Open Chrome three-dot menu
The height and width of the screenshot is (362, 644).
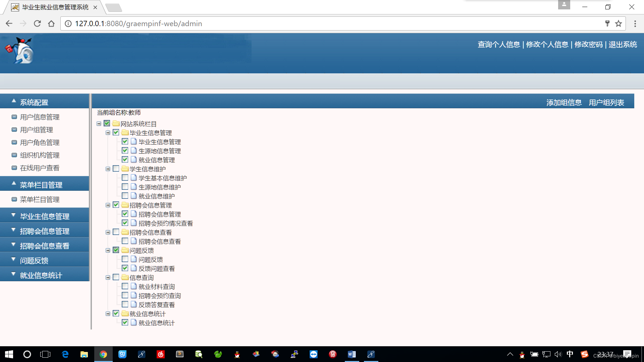[x=635, y=23]
